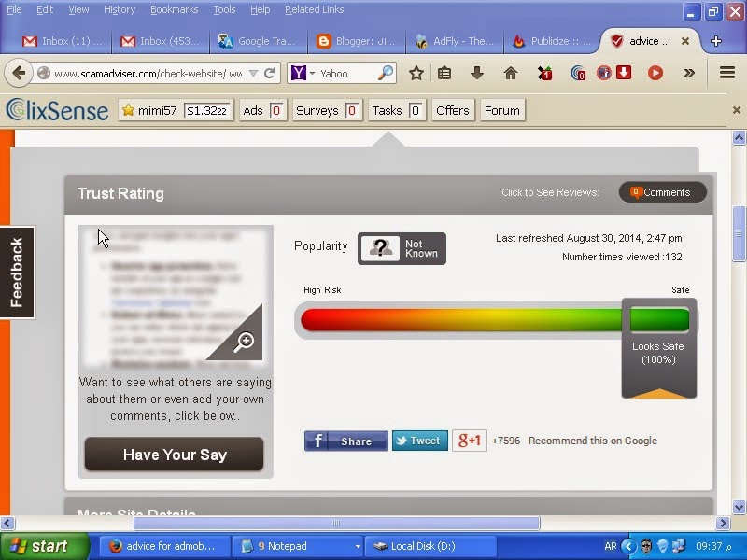Go to the home page icon
The width and height of the screenshot is (747, 560).
pyautogui.click(x=511, y=73)
